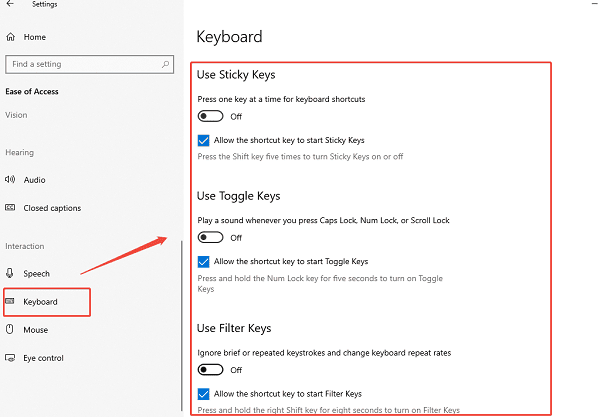
Task: Uncheck the Sticky Keys shortcut checkbox
Action: click(204, 141)
